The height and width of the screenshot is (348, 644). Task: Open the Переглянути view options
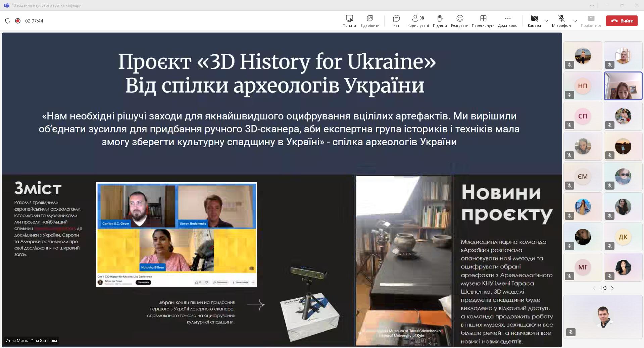click(x=483, y=21)
